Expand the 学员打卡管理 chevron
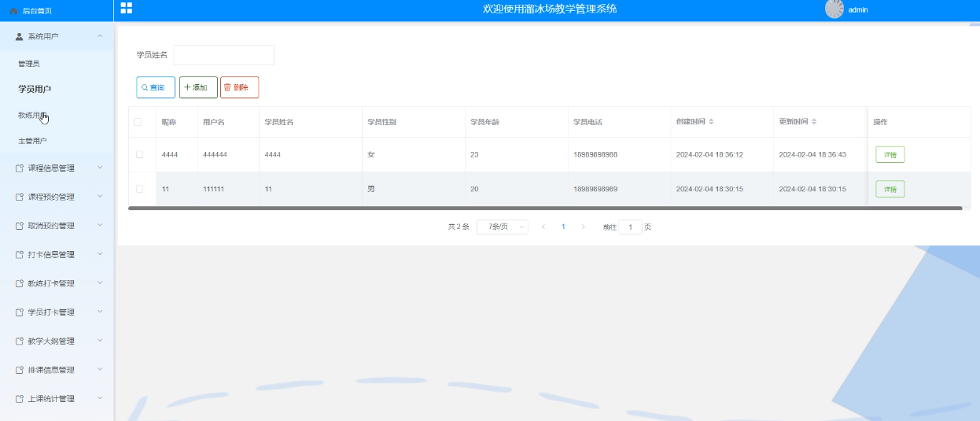Viewport: 980px width, 421px height. click(100, 312)
